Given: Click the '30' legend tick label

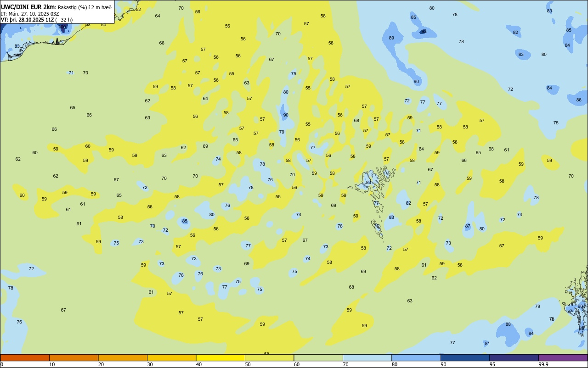Looking at the screenshot, I should pyautogui.click(x=150, y=364).
